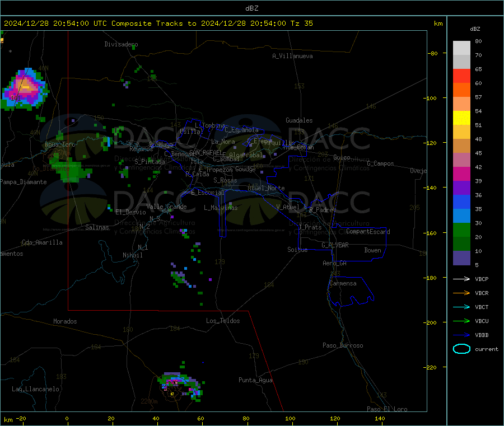
Task: Click the '100' tick on the horizontal km axis
Action: (290, 418)
